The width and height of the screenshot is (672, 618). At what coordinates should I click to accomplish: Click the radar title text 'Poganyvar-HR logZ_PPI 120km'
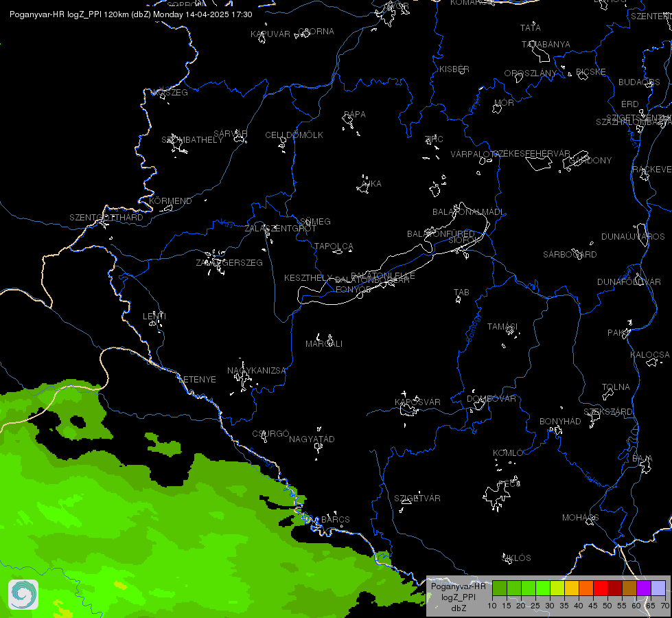[x=69, y=14]
